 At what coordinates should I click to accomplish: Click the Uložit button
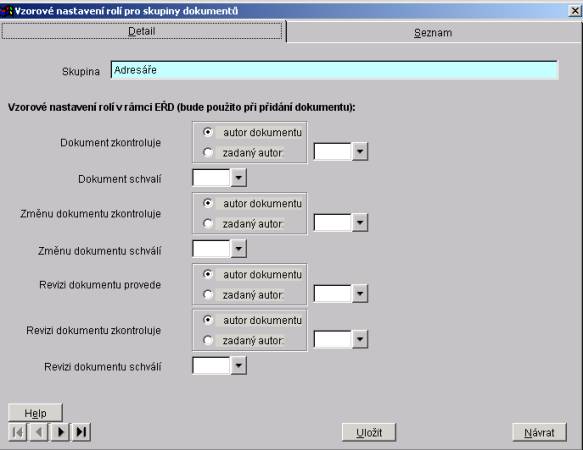coord(369,433)
